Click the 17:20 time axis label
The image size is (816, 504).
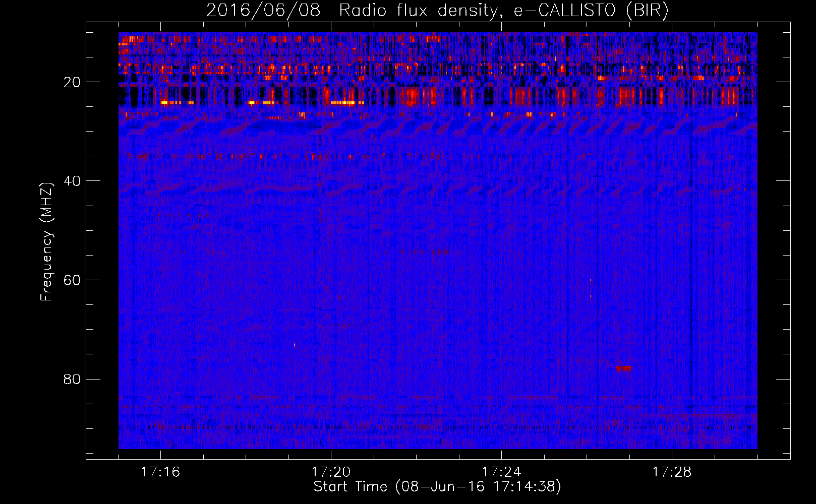(331, 472)
